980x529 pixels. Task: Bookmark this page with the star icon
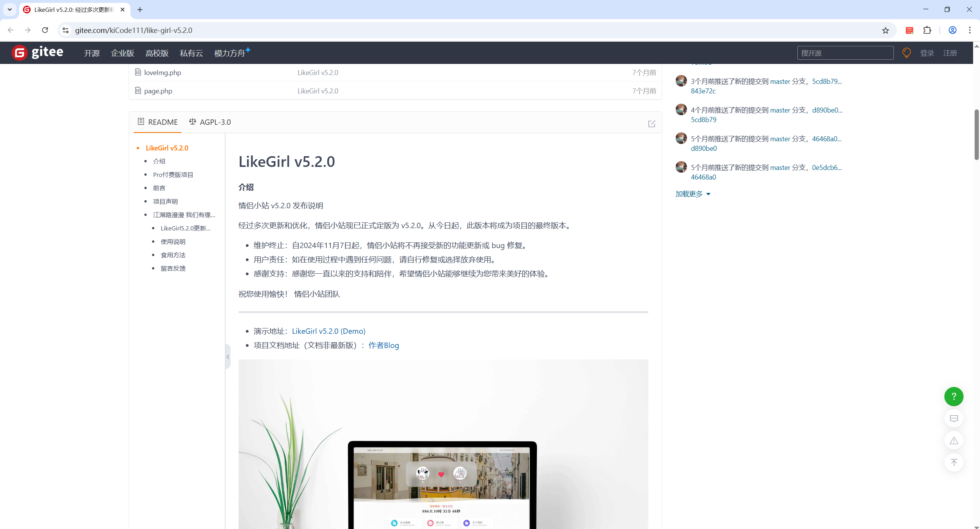[x=885, y=30]
